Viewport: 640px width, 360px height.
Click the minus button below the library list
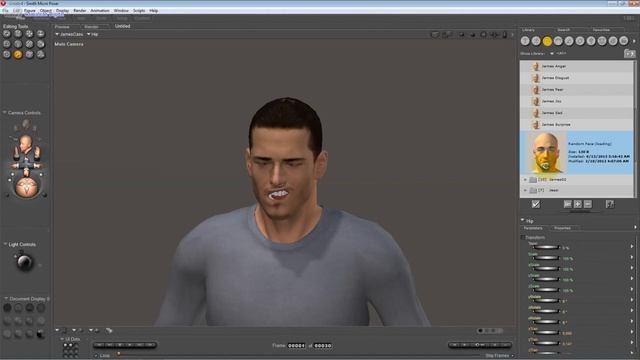pyautogui.click(x=588, y=204)
